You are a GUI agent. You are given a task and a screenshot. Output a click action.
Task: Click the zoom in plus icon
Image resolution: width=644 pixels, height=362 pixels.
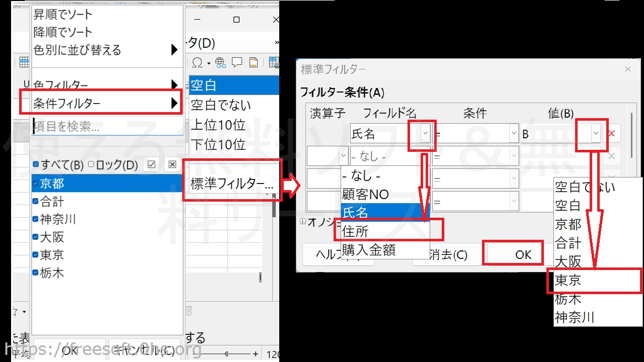[256, 354]
